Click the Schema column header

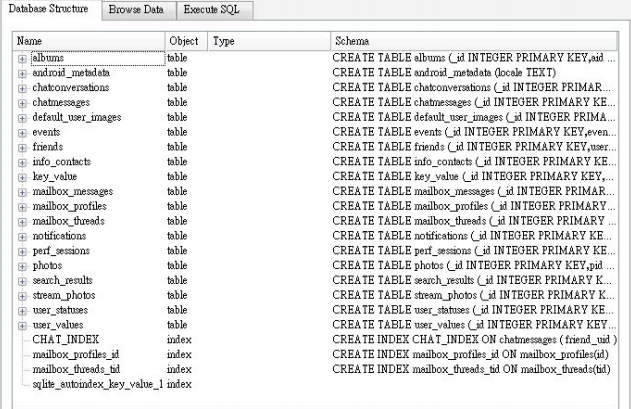point(475,41)
